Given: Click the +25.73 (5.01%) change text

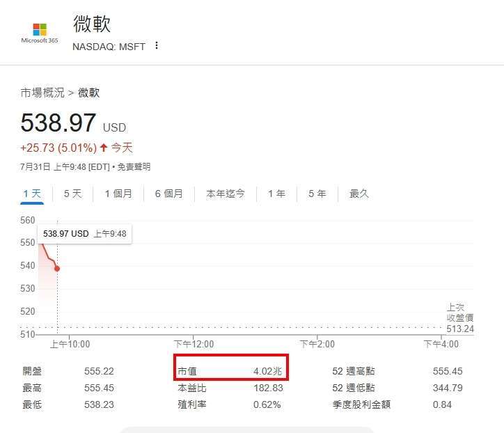Looking at the screenshot, I should [x=58, y=148].
